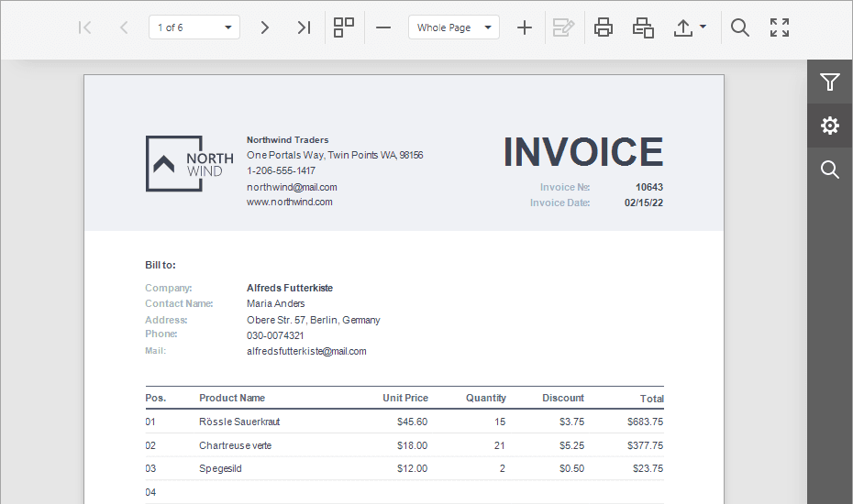Go to the next page

[264, 27]
